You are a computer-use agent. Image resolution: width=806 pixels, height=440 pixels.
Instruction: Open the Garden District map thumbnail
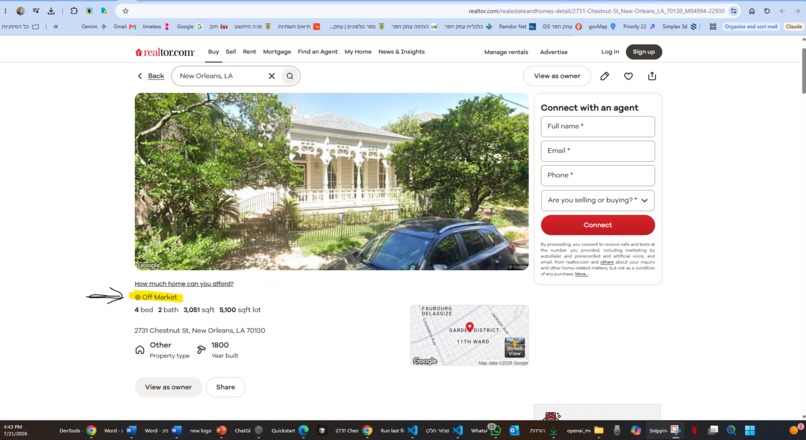click(x=469, y=335)
